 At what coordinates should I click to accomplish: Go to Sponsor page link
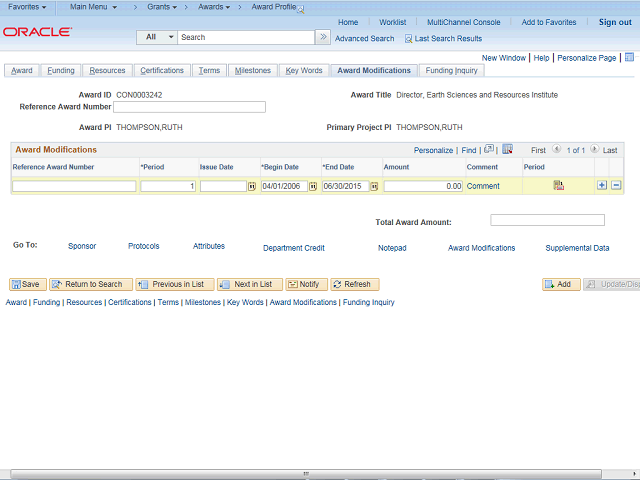tap(82, 246)
